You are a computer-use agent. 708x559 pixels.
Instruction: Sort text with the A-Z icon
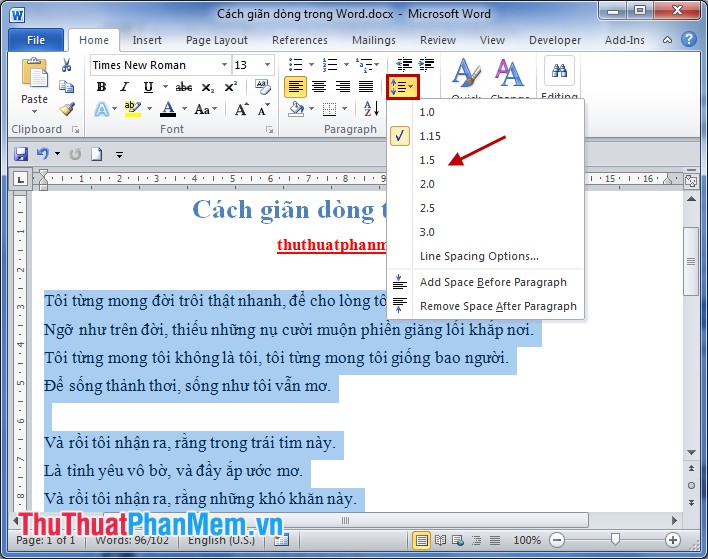tap(371, 109)
